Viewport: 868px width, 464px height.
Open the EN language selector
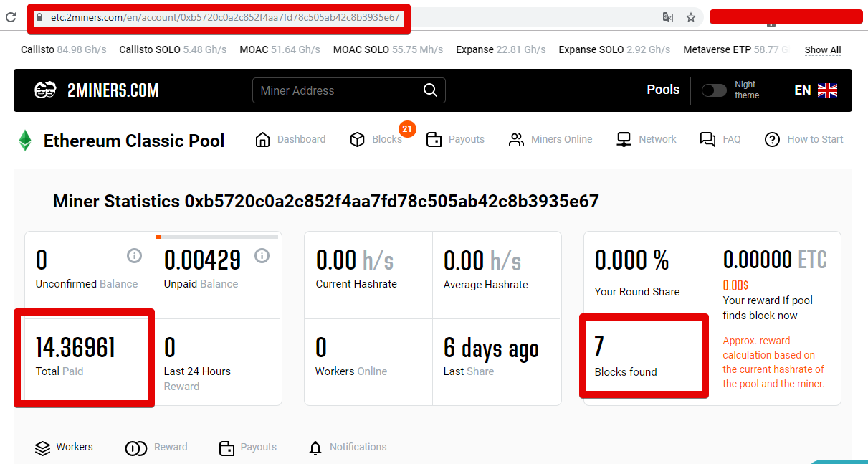(x=816, y=90)
